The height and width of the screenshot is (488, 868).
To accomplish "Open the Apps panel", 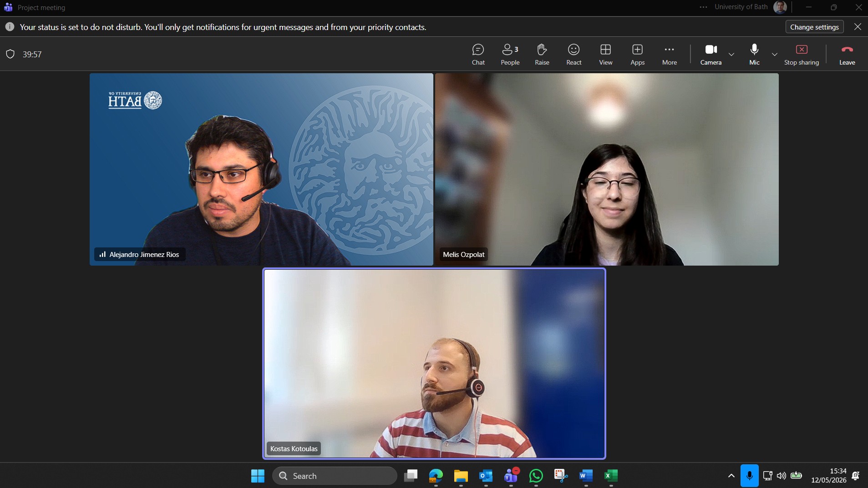I will coord(637,55).
